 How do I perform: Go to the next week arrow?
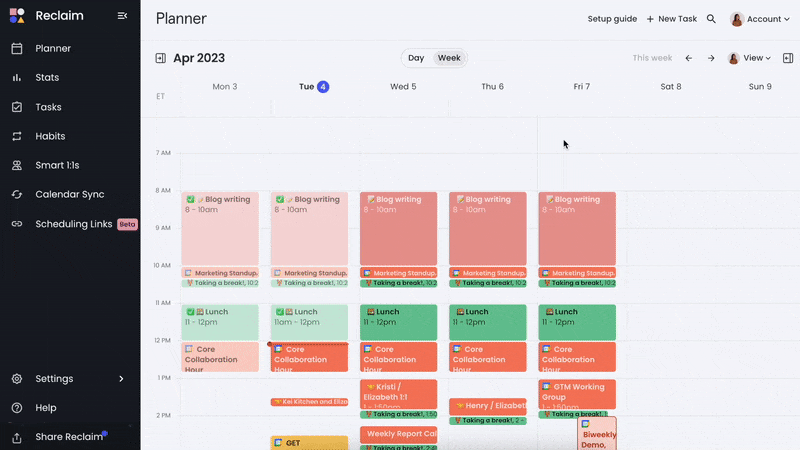[x=711, y=58]
